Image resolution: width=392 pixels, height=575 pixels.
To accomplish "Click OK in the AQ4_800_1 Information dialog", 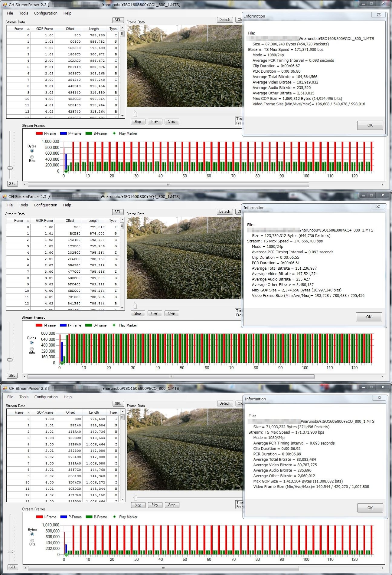I will [369, 317].
